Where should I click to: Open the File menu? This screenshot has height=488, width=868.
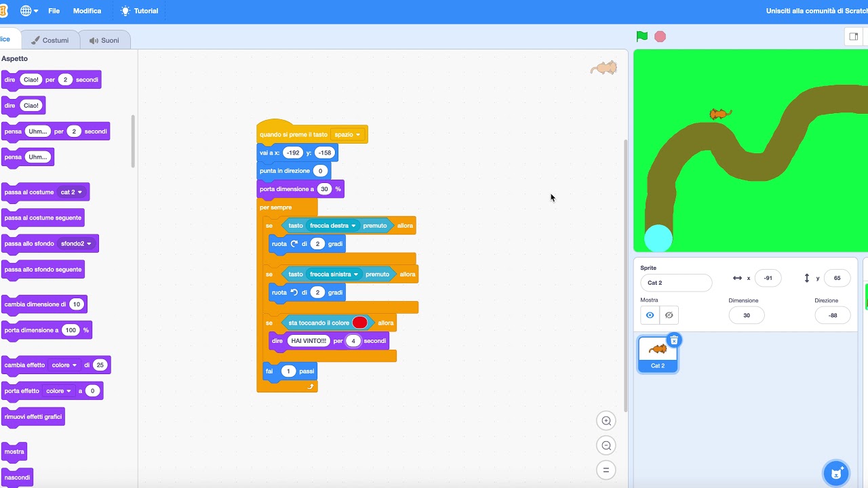click(54, 11)
